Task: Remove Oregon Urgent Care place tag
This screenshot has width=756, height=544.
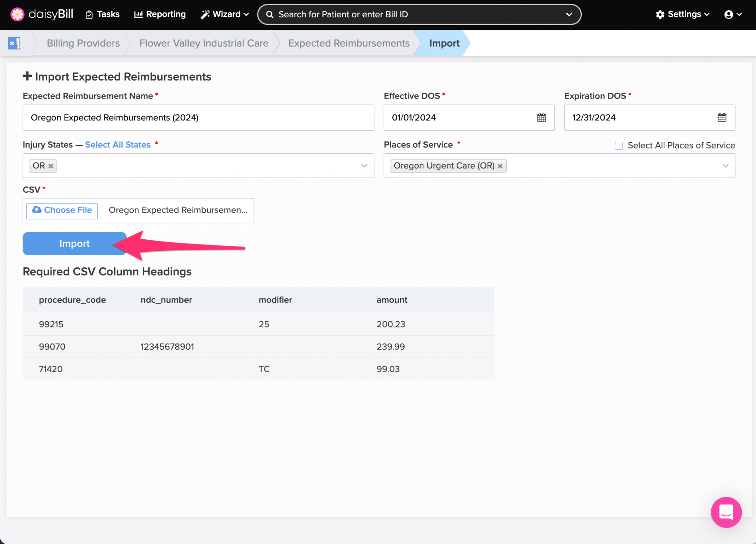Action: click(x=500, y=166)
